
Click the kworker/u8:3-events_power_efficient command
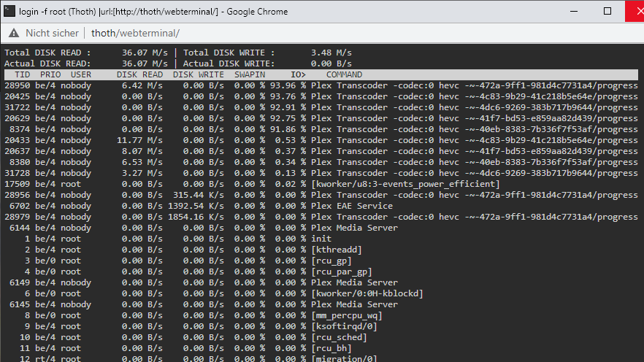[405, 184]
